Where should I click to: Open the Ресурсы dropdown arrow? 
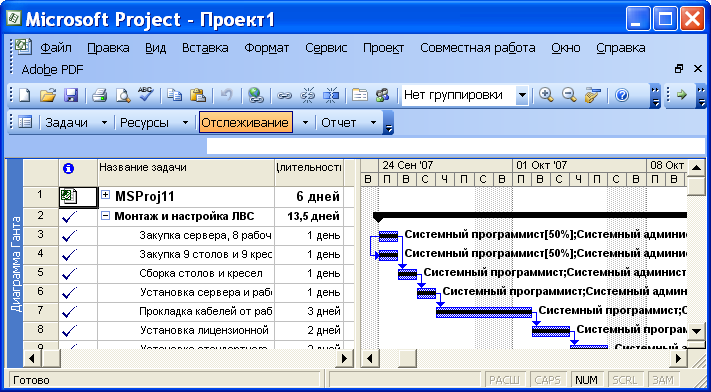coord(185,122)
